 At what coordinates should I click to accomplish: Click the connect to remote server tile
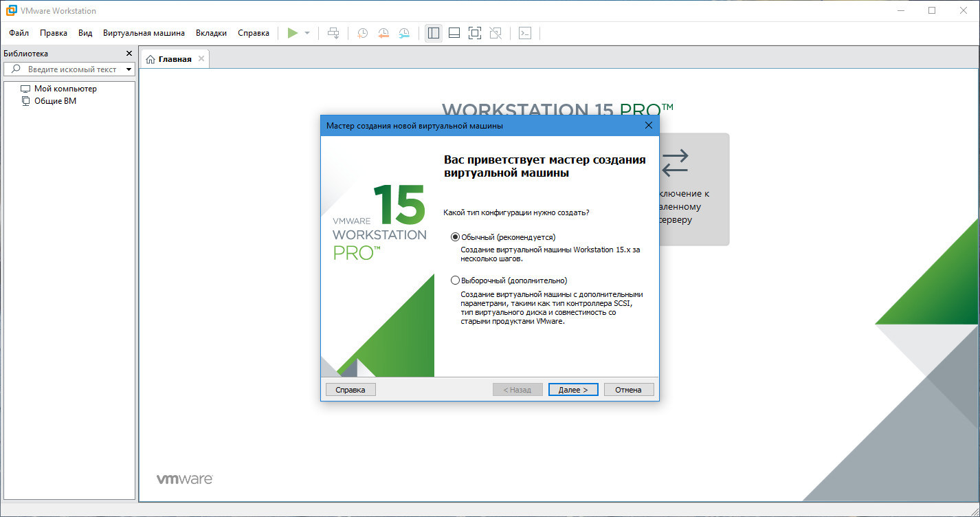[x=694, y=189]
